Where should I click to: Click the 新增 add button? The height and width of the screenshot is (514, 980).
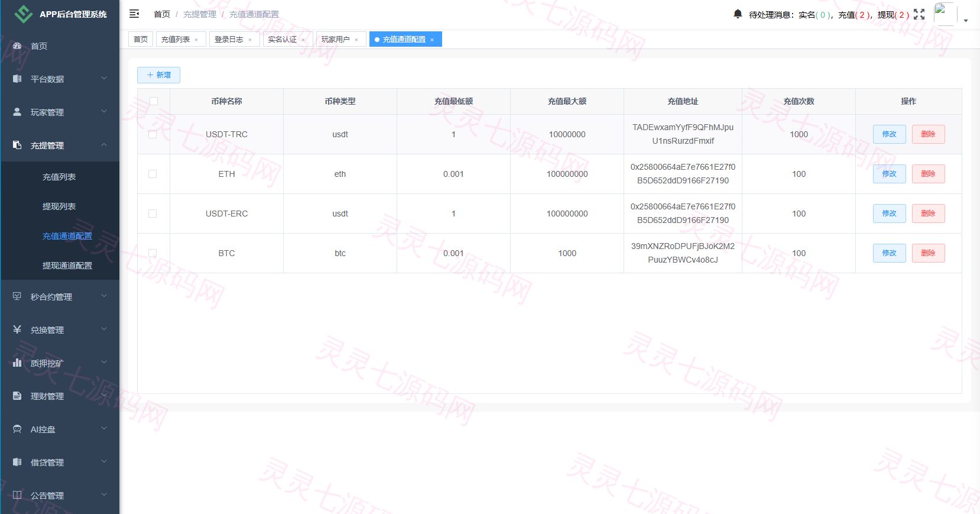(x=158, y=75)
